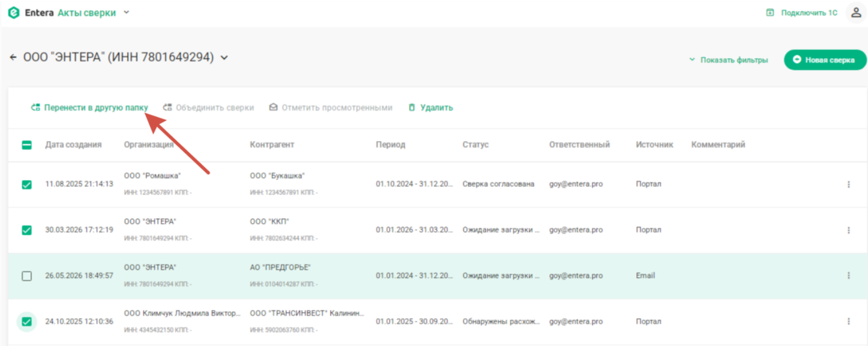Click date 11.08.2025 21:14:13
The height and width of the screenshot is (346, 868).
[79, 184]
